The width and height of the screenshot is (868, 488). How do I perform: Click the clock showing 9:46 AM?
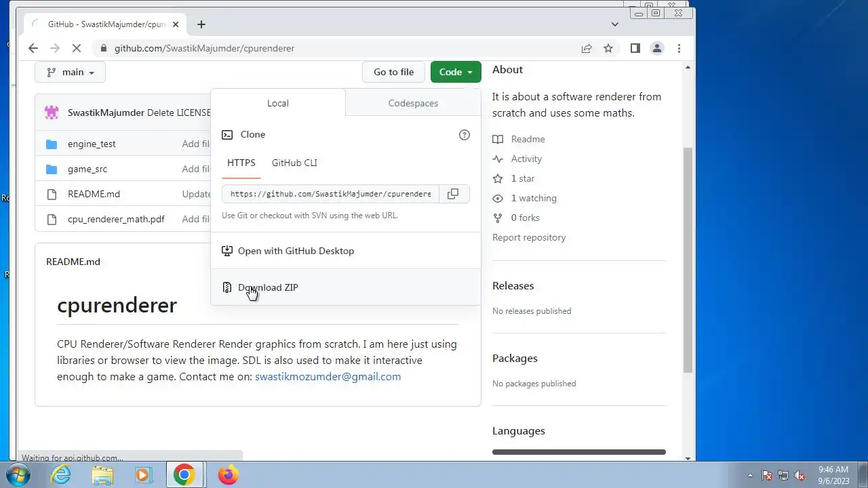(833, 469)
